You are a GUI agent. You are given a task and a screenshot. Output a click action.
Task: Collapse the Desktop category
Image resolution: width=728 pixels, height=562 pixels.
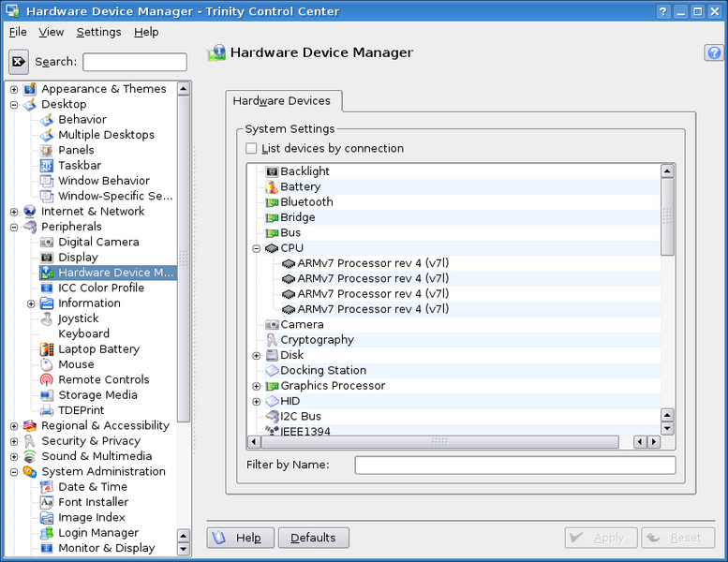click(x=14, y=104)
